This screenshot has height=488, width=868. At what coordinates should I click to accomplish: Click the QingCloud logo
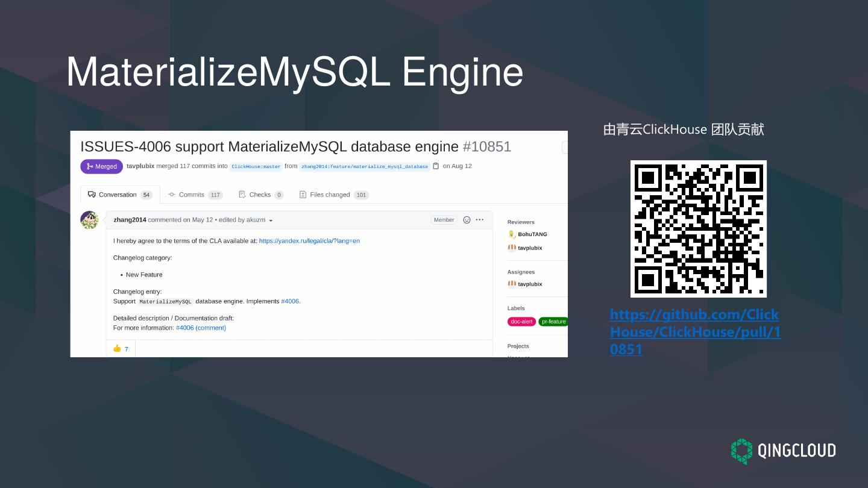[x=783, y=451]
